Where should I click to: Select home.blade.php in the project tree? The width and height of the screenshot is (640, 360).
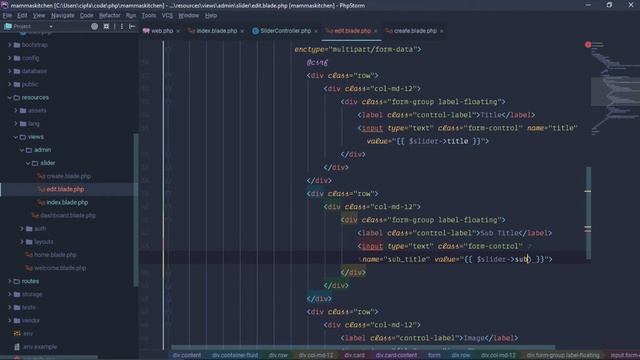point(55,255)
